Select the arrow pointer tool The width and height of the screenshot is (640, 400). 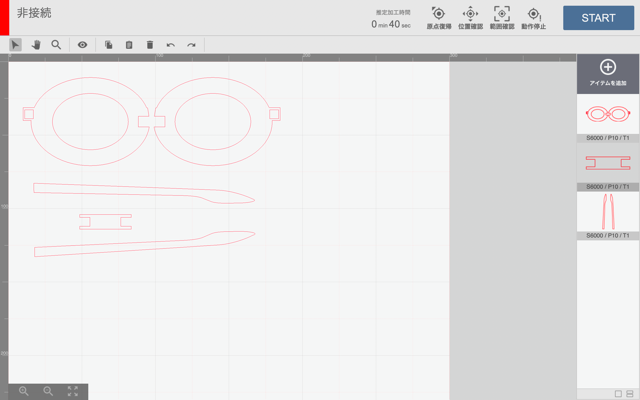[x=15, y=44]
